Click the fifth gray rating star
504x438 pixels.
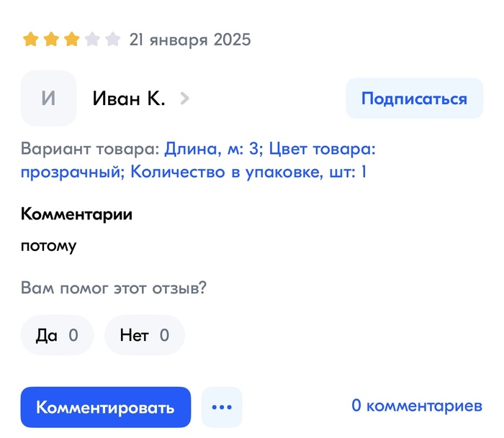click(112, 39)
